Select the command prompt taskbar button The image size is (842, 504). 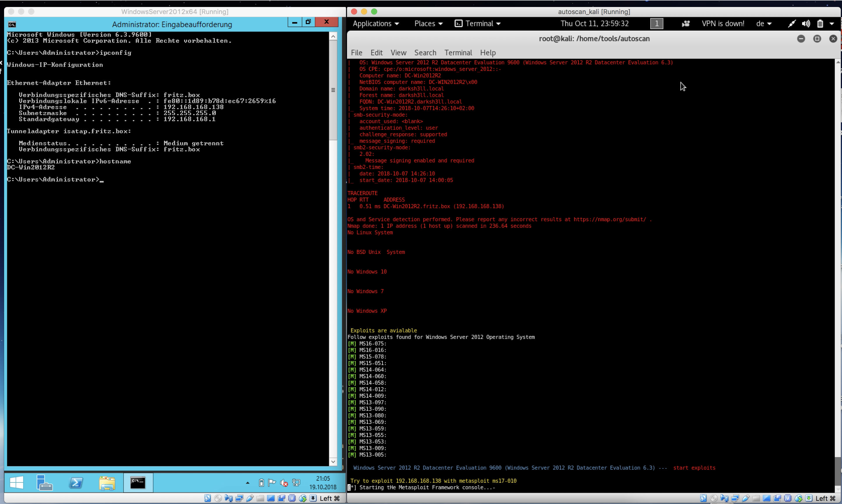pyautogui.click(x=138, y=483)
